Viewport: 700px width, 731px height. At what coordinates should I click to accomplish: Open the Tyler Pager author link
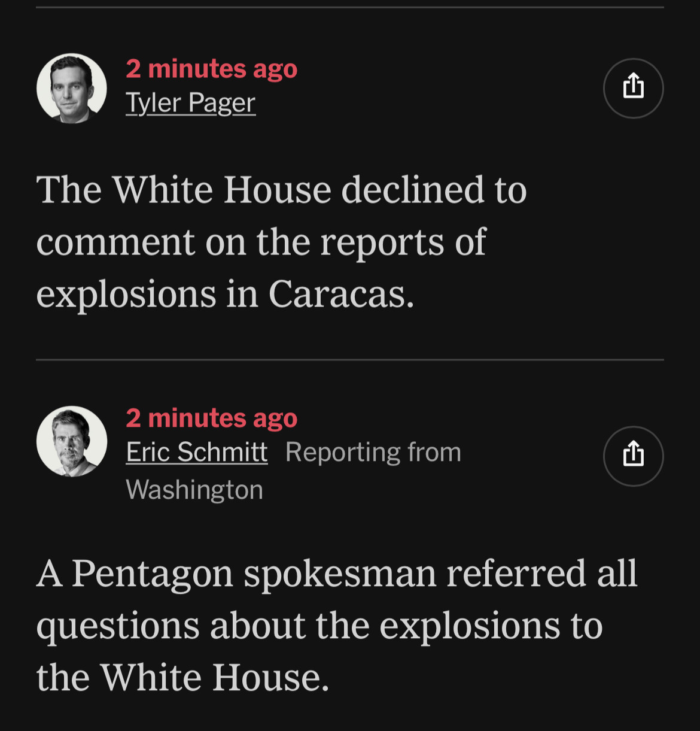190,103
